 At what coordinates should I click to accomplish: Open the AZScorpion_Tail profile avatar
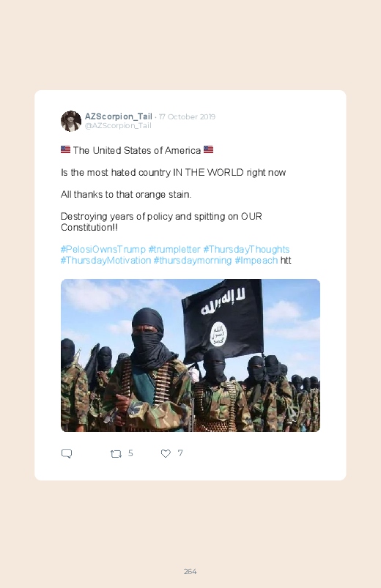tap(71, 121)
